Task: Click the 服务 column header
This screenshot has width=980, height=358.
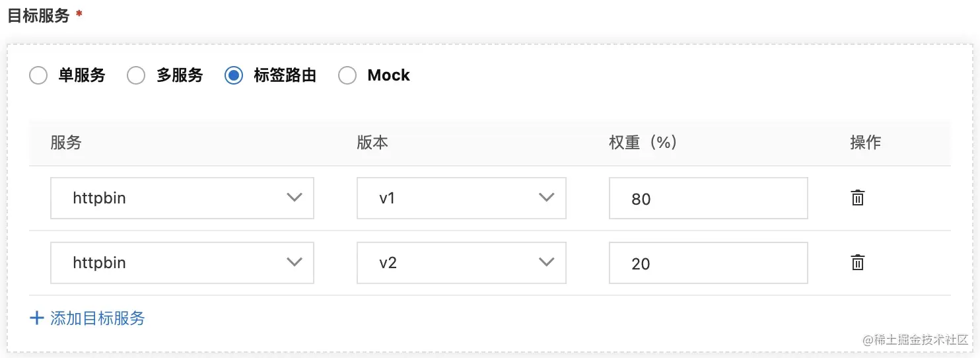Action: (66, 143)
